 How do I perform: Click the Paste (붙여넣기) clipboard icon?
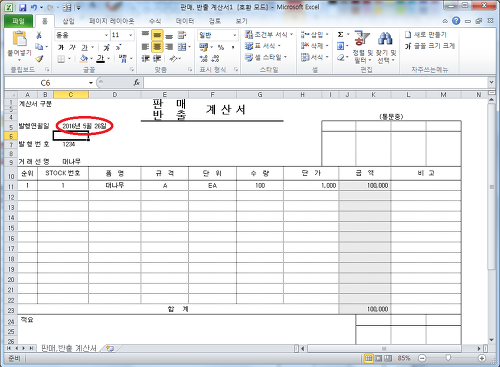(x=19, y=39)
